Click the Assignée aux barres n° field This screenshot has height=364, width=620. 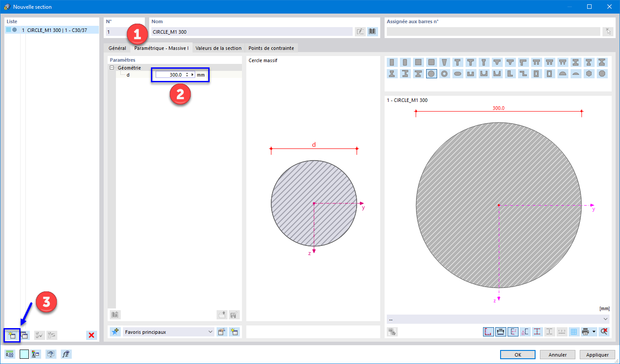point(494,32)
